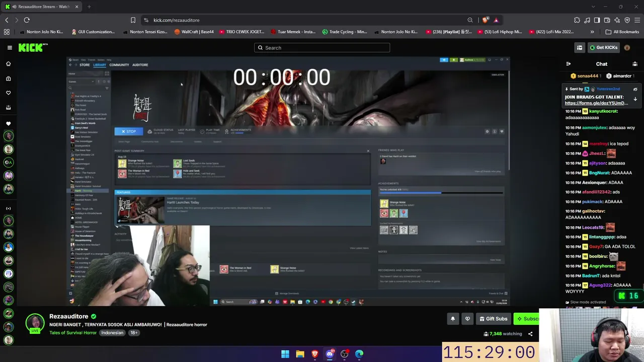
Task: Show more bookmarks chevron
Action: point(592,32)
